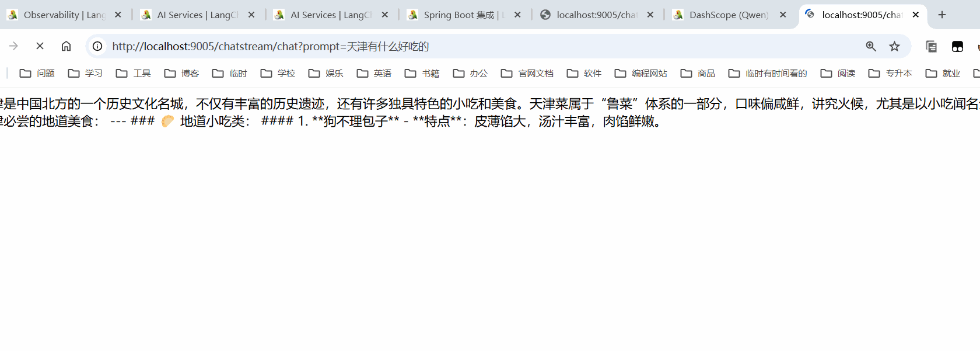Open the 学校 bookmark folder

click(x=278, y=73)
